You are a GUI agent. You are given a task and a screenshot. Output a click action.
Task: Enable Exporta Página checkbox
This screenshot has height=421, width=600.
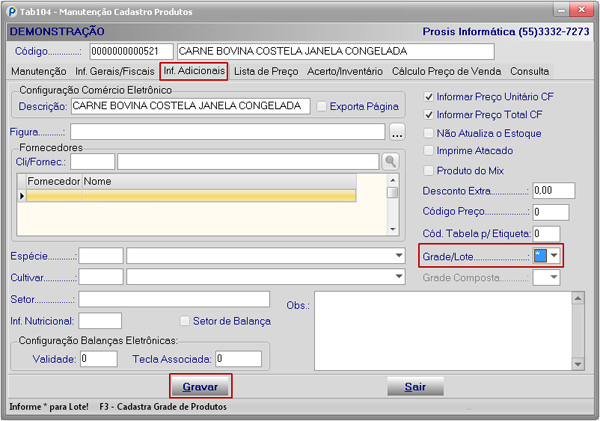[x=322, y=106]
